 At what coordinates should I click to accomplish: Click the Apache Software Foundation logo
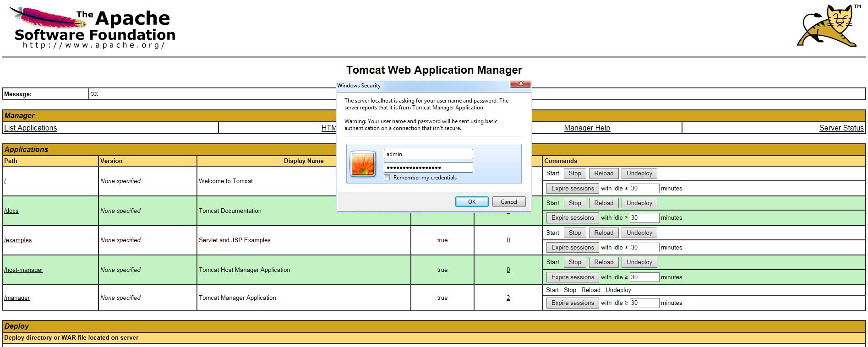(93, 27)
